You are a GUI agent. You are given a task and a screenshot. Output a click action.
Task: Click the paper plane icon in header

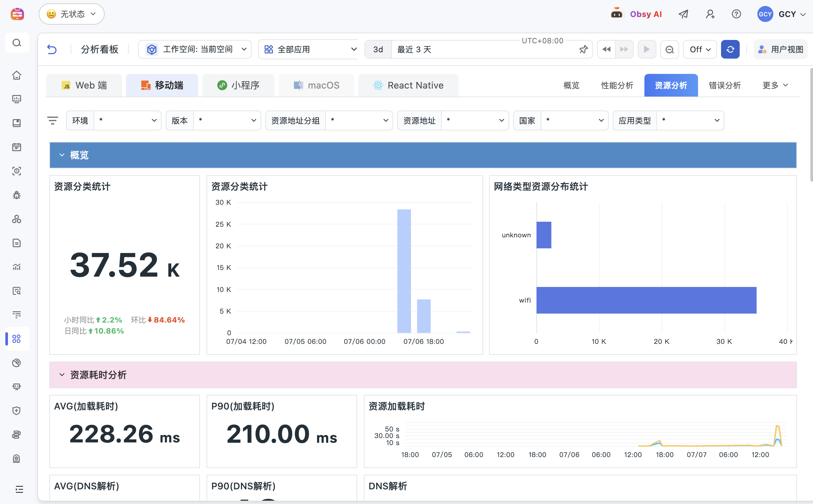[683, 14]
